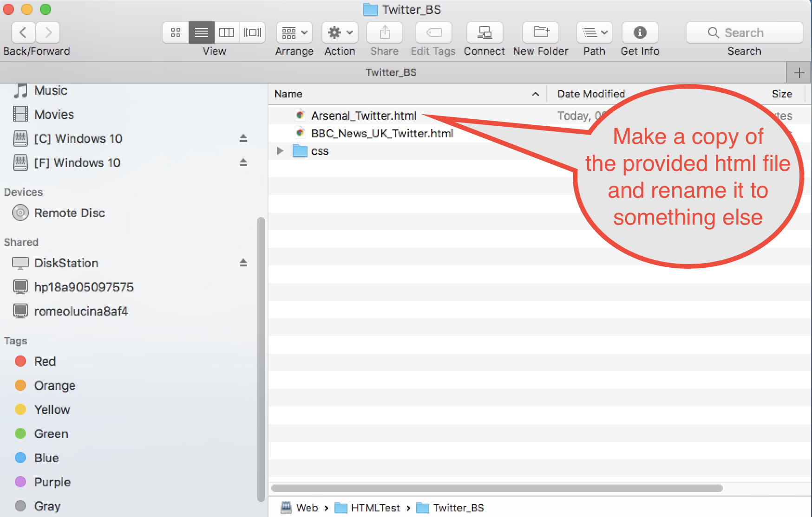Click the Shared section header

click(21, 242)
